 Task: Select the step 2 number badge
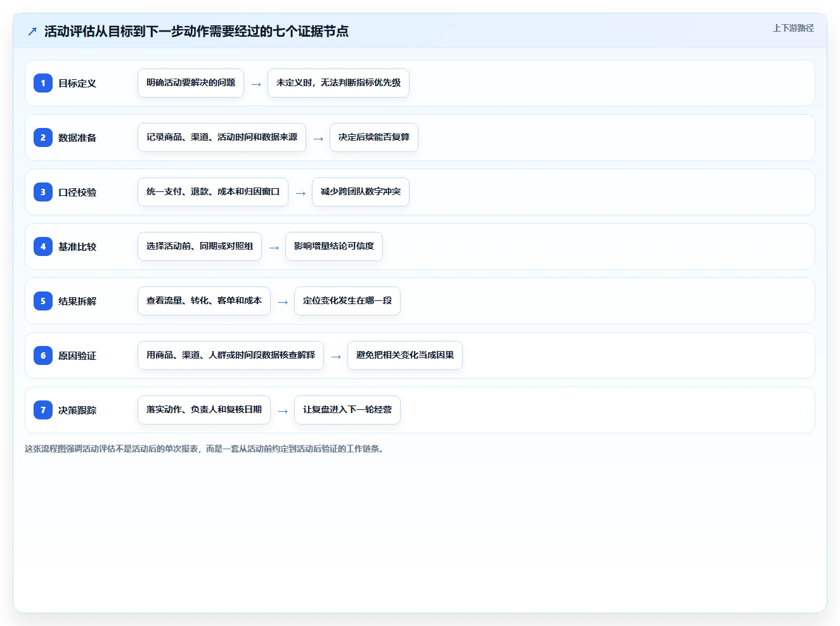tap(43, 137)
